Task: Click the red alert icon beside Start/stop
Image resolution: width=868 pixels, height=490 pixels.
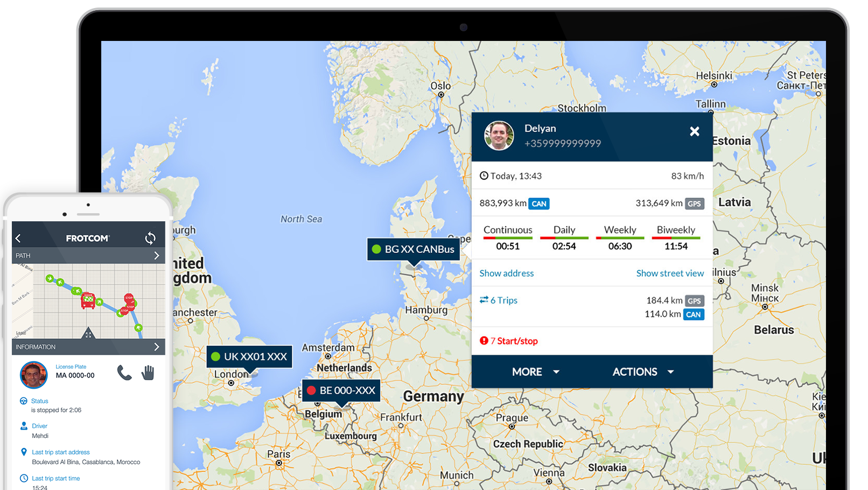Action: tap(484, 341)
